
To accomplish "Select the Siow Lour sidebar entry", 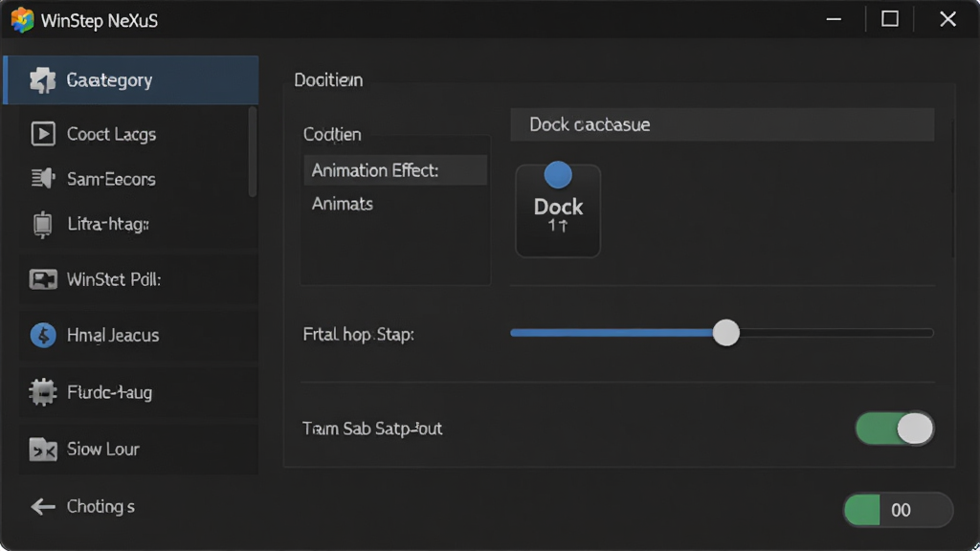I will tap(139, 450).
